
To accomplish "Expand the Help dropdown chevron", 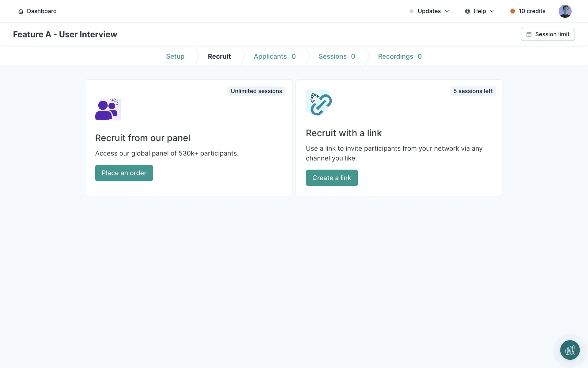I will tap(492, 11).
